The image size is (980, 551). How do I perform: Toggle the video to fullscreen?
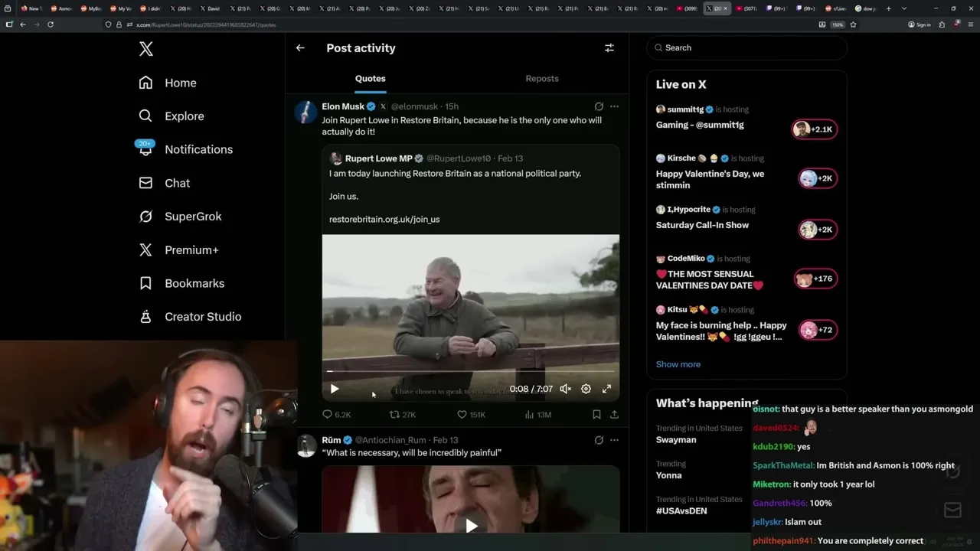click(x=606, y=389)
